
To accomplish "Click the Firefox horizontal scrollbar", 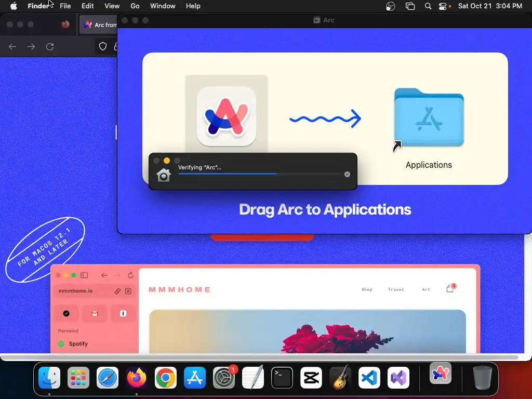I will point(260,357).
